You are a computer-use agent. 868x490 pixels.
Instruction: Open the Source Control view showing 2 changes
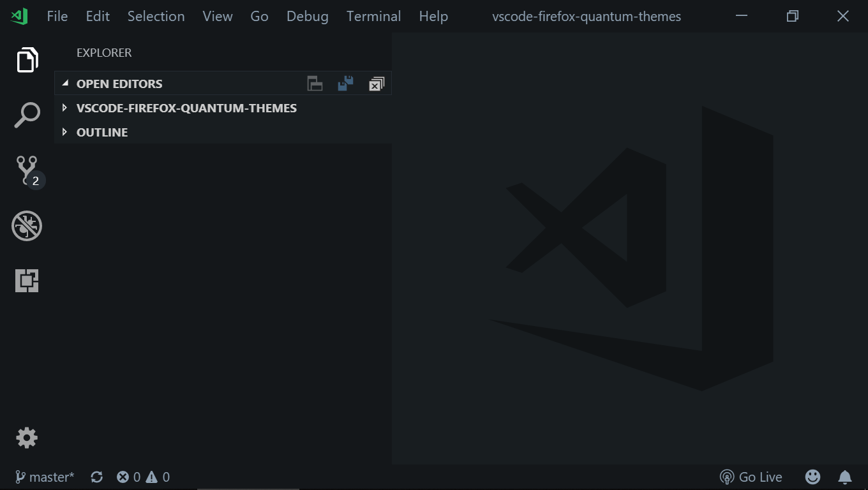pyautogui.click(x=26, y=168)
